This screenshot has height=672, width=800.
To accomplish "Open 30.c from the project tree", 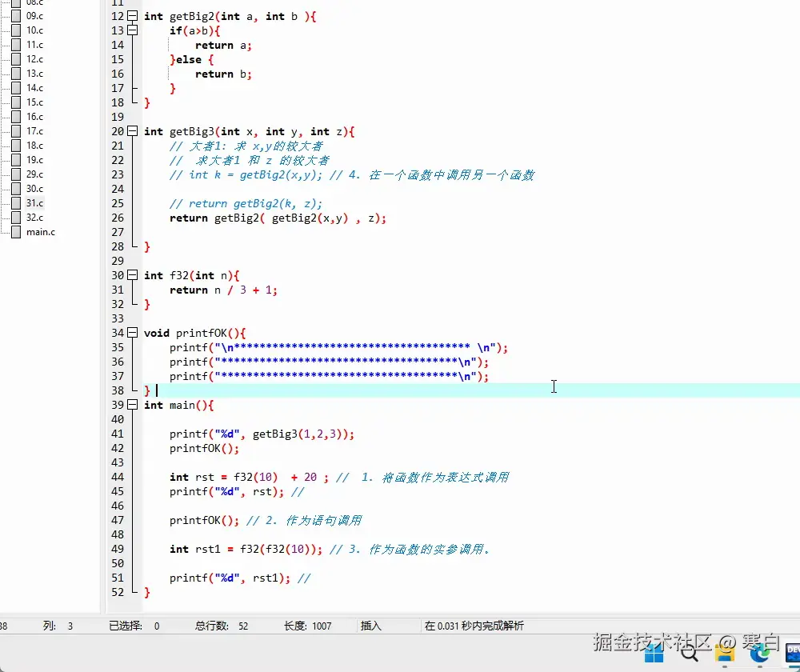I will [34, 188].
